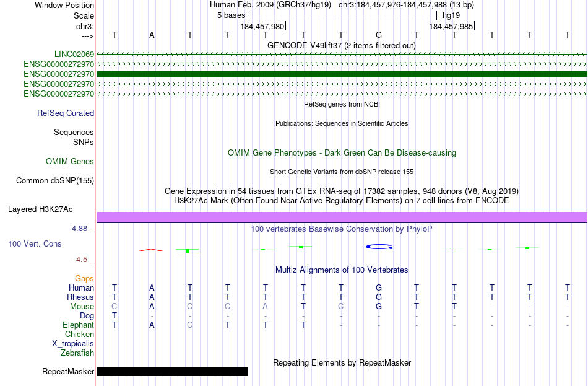The width and height of the screenshot is (588, 386).
Task: Select the Dog alignment row label
Action: coord(87,316)
